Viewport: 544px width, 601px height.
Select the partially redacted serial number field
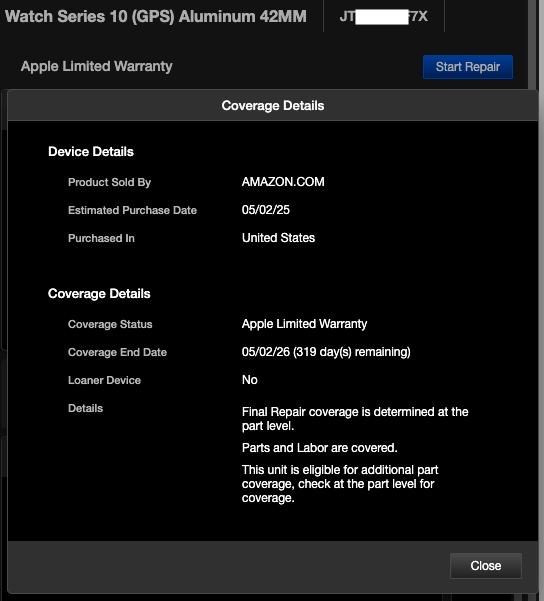pyautogui.click(x=384, y=16)
